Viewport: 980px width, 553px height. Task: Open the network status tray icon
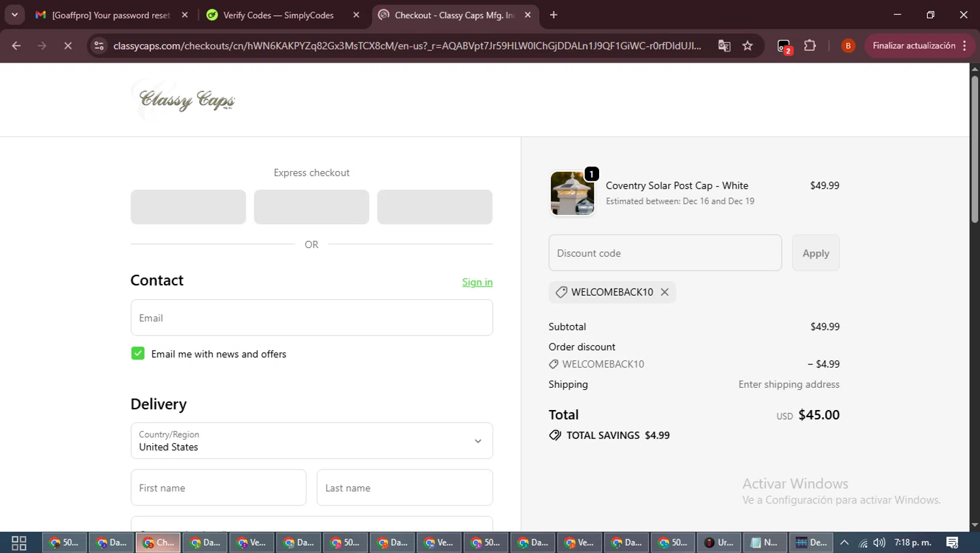[x=863, y=543]
